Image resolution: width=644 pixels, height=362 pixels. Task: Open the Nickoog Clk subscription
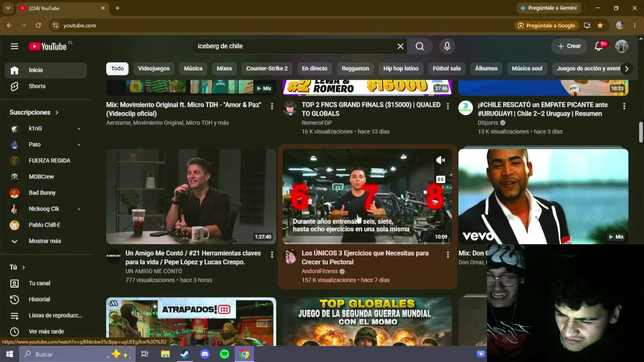pos(46,209)
